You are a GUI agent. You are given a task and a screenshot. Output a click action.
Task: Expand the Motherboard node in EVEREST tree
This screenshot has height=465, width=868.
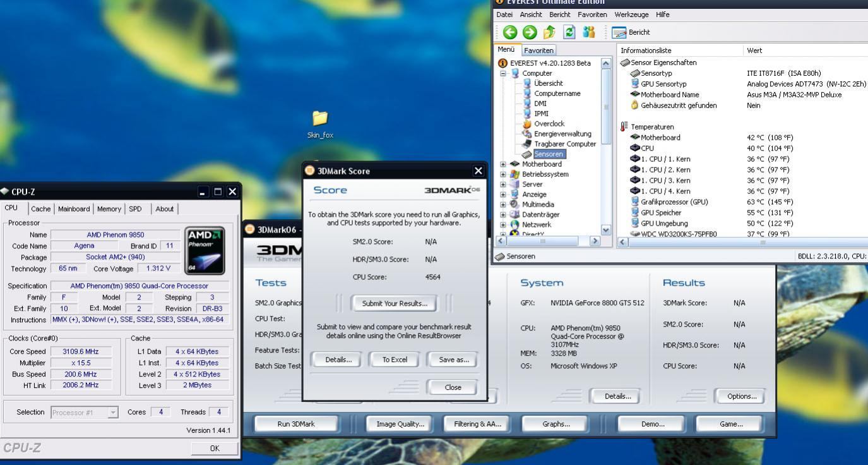[503, 164]
